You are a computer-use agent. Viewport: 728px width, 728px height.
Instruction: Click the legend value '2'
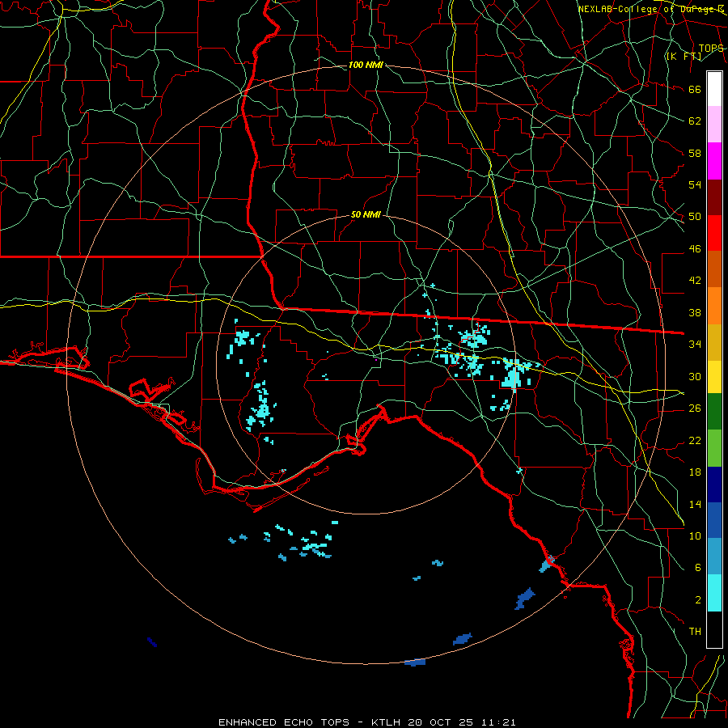[x=698, y=600]
